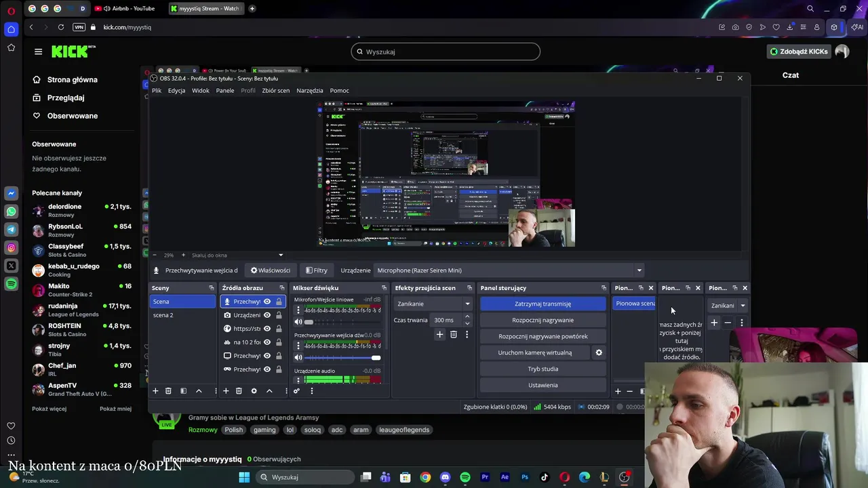Screen dimensions: 868x488
Task: Open the Narzędzia menu in OBS
Action: coord(310,91)
